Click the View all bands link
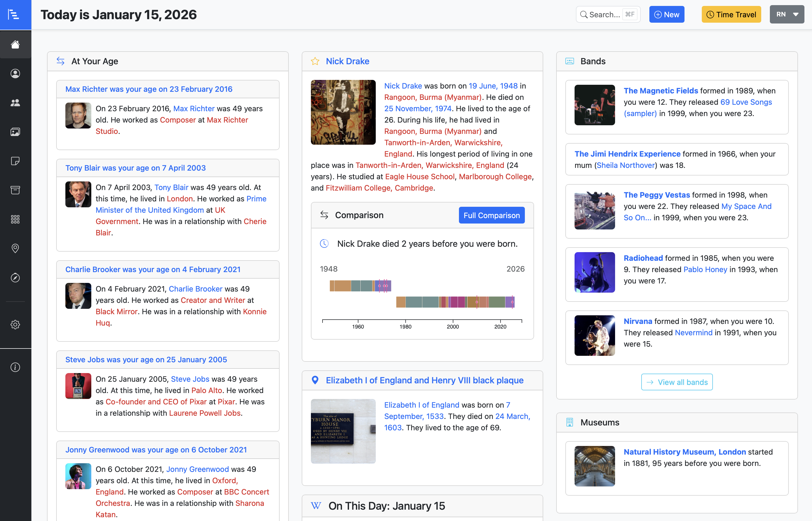The height and width of the screenshot is (521, 812). click(x=677, y=382)
